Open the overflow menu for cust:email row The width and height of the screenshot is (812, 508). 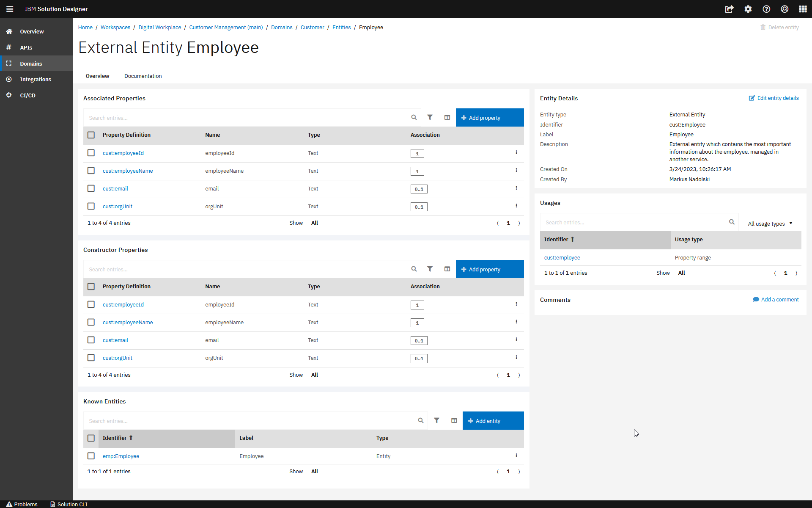click(x=516, y=188)
